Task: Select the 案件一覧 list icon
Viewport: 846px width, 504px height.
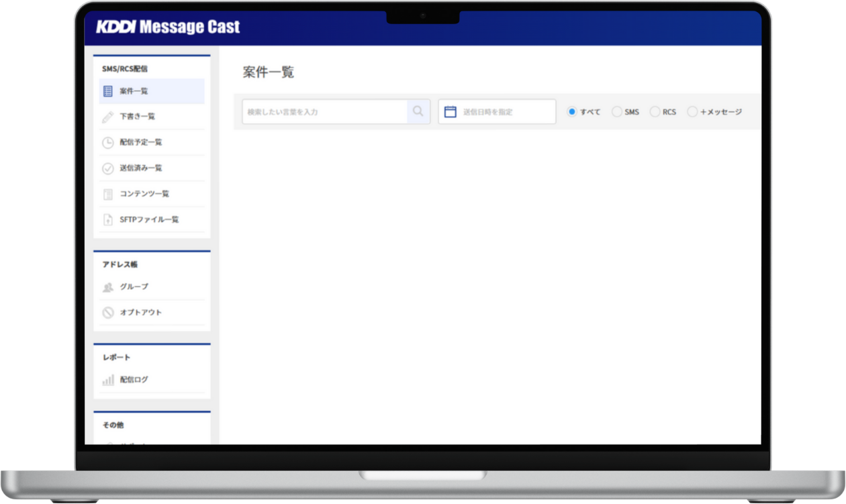Action: click(x=108, y=91)
